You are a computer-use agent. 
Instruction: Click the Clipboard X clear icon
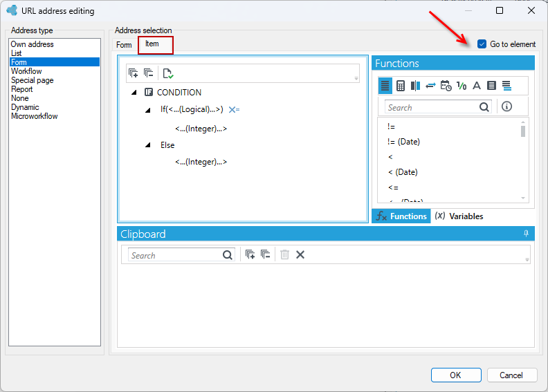pos(300,255)
